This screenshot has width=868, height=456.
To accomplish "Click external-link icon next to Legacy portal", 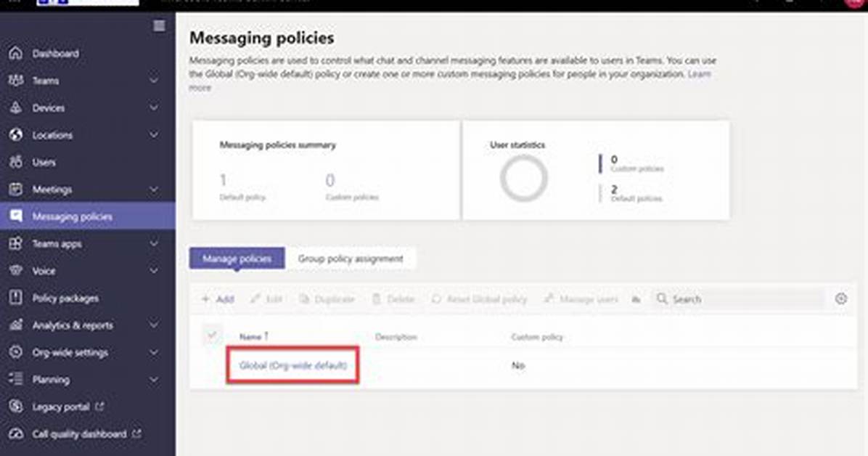I will point(99,406).
